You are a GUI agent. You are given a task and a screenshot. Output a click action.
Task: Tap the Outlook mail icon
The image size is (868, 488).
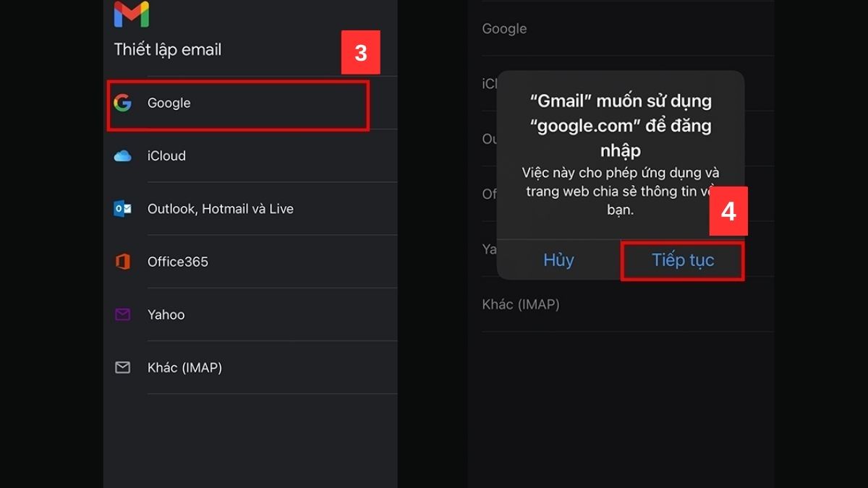point(123,209)
